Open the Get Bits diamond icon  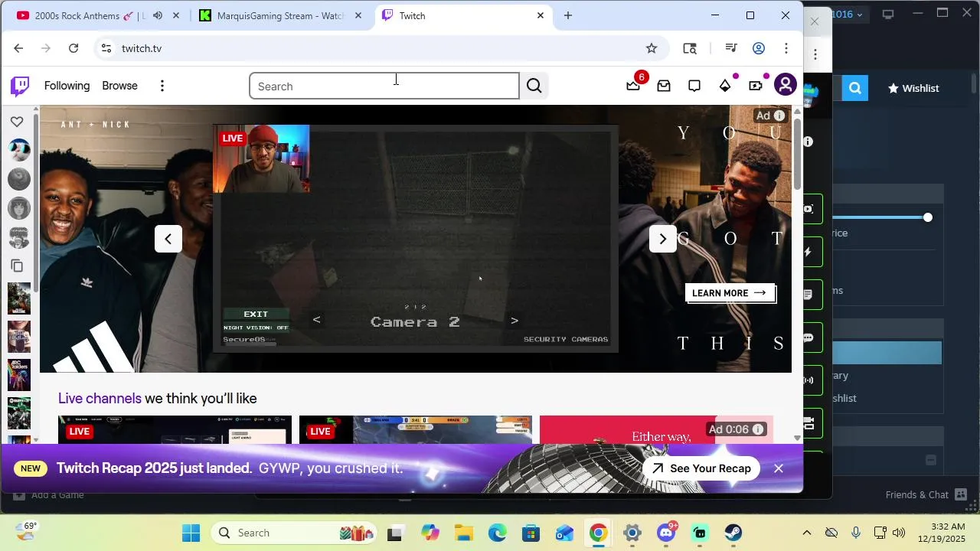coord(725,86)
